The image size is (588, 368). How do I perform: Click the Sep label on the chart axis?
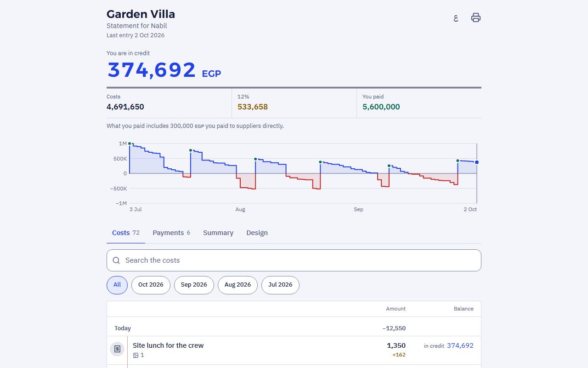click(x=358, y=210)
